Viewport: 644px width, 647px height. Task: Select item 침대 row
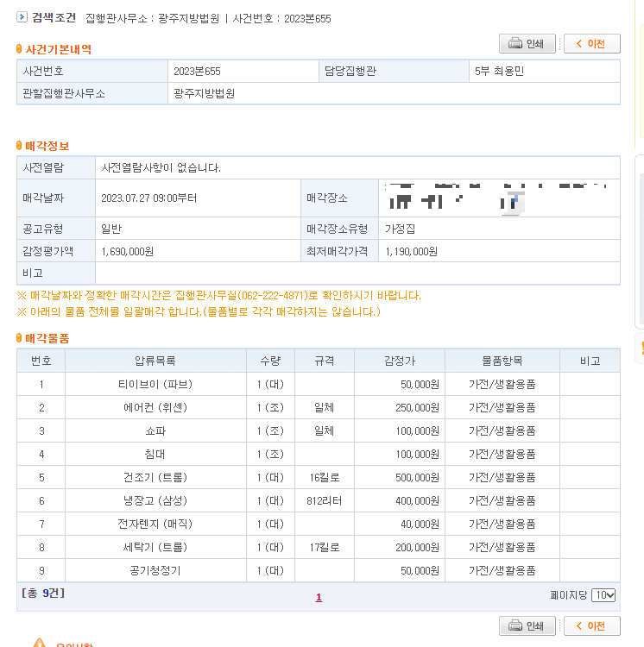pos(319,454)
